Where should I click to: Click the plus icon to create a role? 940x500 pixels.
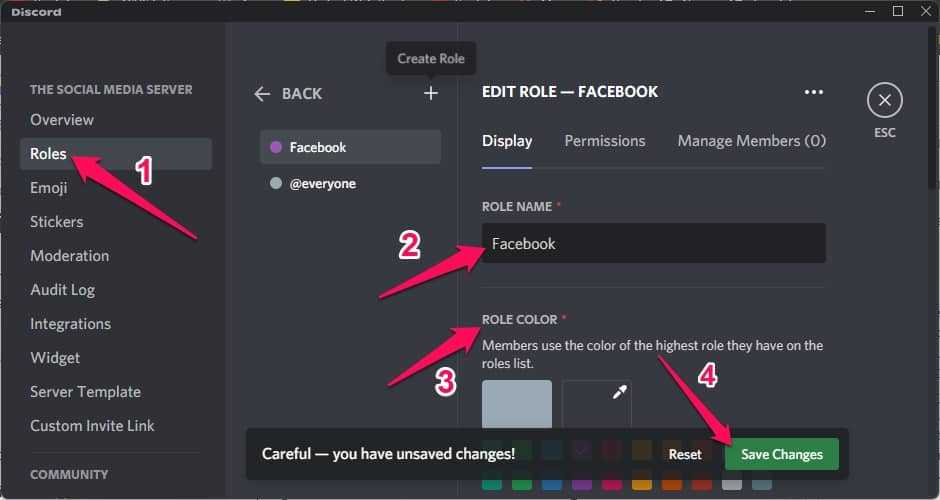coord(431,93)
